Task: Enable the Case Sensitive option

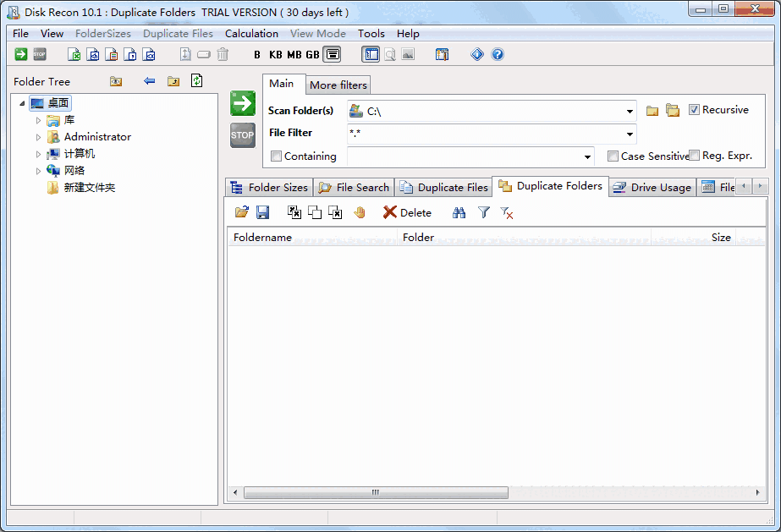Action: coord(613,156)
